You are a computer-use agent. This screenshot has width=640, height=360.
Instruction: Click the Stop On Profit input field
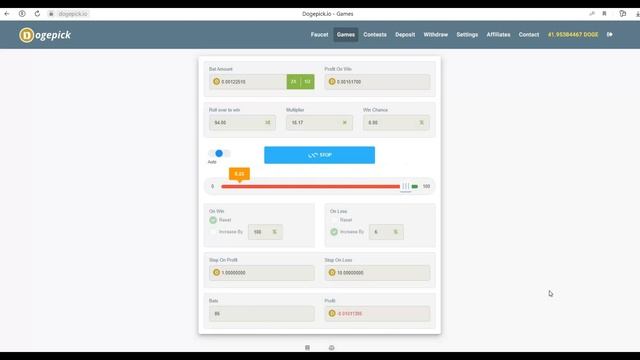point(262,273)
